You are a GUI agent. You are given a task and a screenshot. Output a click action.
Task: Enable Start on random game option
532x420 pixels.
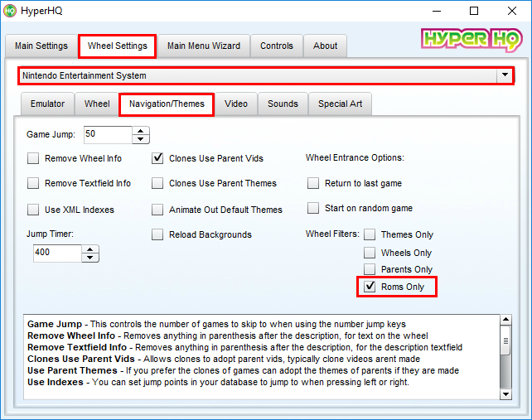point(313,208)
